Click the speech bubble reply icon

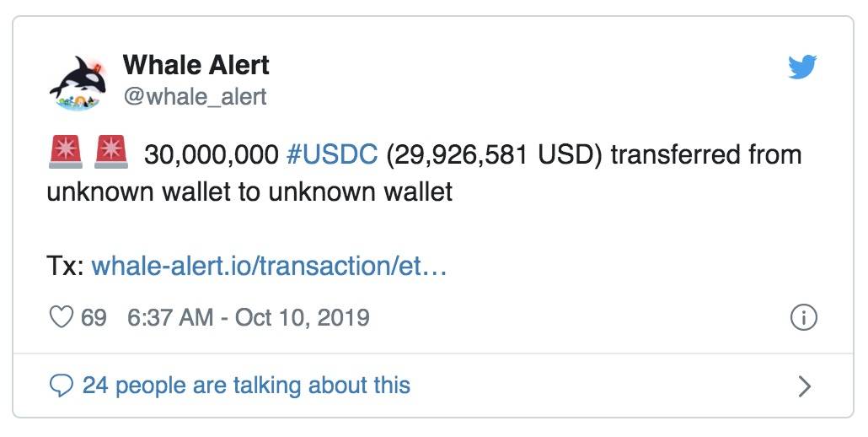coord(61,386)
